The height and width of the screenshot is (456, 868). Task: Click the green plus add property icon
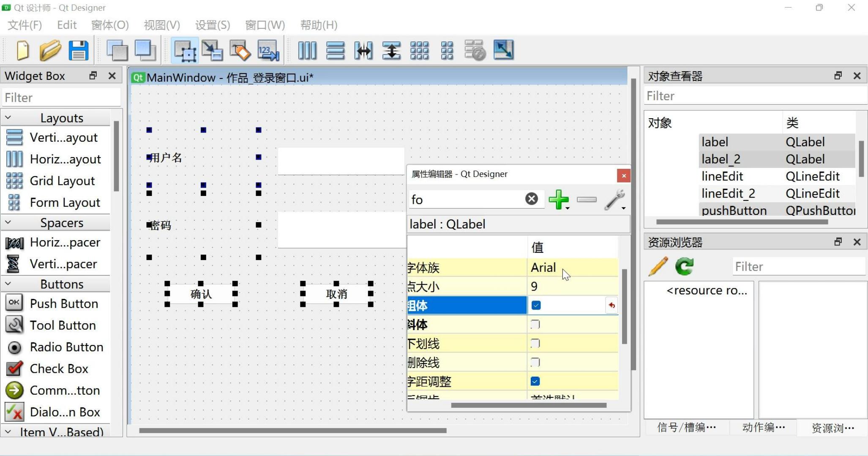[x=559, y=199]
